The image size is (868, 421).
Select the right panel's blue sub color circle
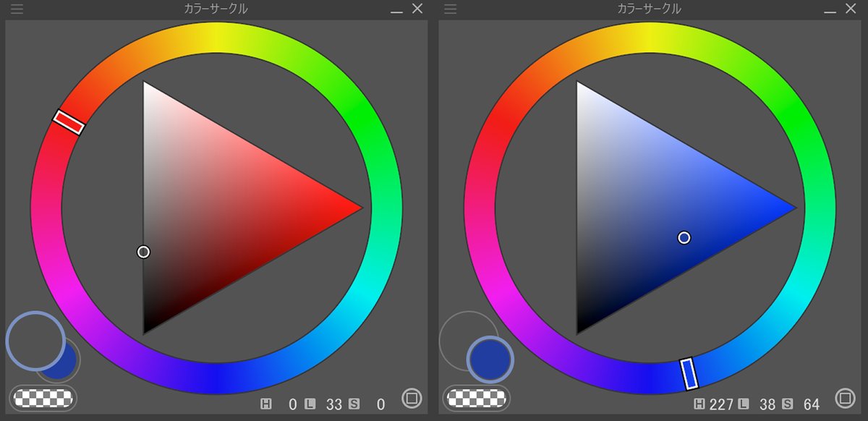point(490,360)
